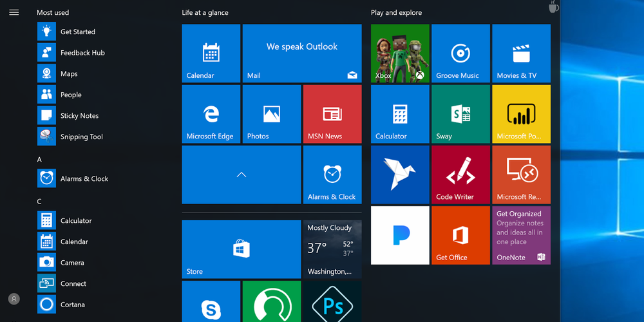This screenshot has width=644, height=322.
Task: Launch Feedback Hub from the list
Action: coord(71,53)
